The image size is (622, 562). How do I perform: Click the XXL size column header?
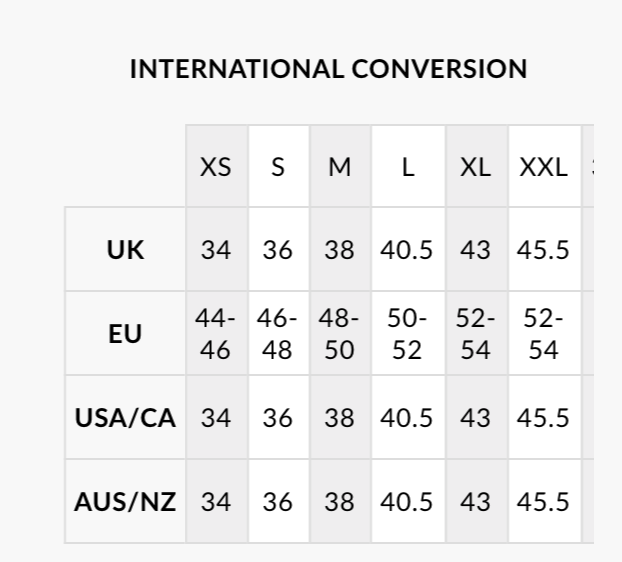click(543, 167)
